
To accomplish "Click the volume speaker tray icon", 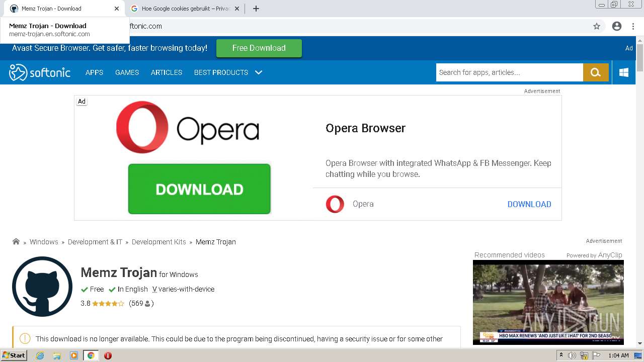I will coord(572,355).
